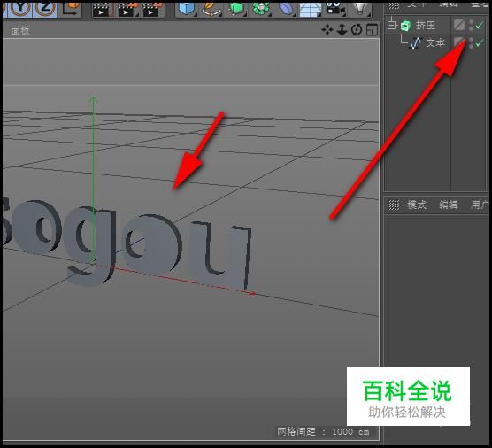Switch the coordinate system icon
The width and height of the screenshot is (492, 448).
tap(71, 8)
